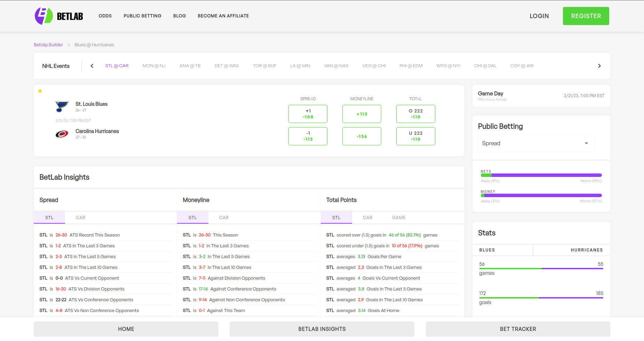This screenshot has width=644, height=341.
Task: Switch Spread insights to CAR tab
Action: pos(81,218)
